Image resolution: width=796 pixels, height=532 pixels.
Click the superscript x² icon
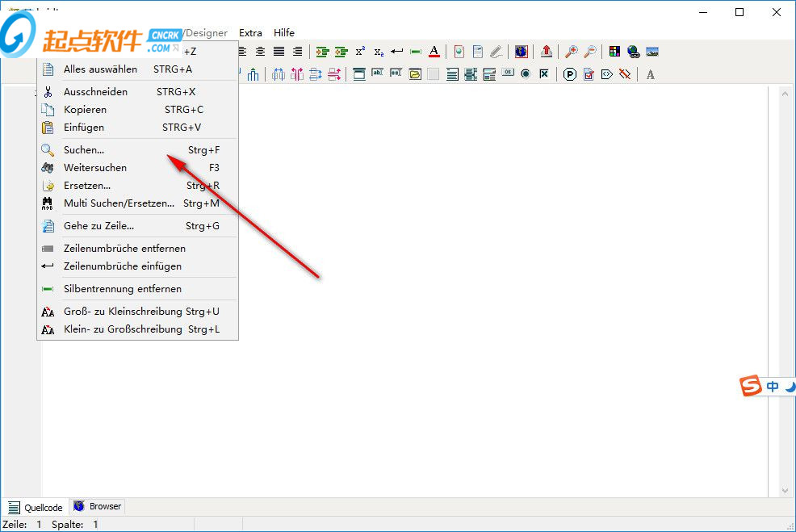[360, 52]
